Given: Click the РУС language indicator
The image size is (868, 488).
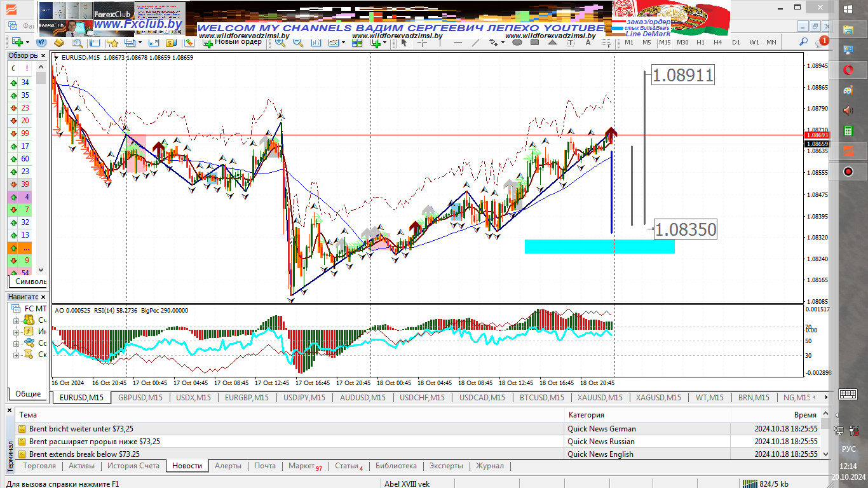Looking at the screenshot, I should click(x=848, y=449).
